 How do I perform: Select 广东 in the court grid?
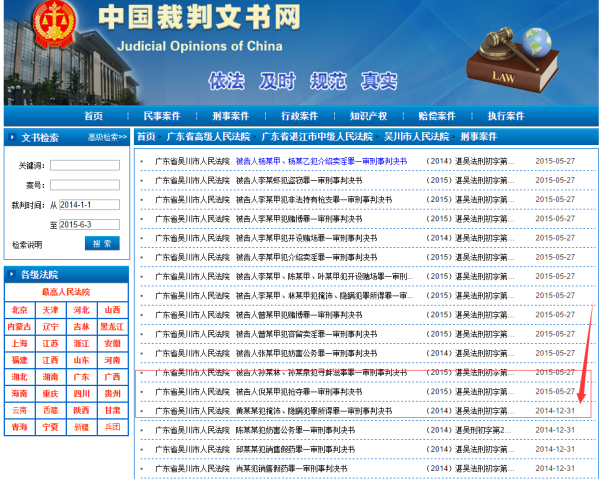[x=82, y=377]
